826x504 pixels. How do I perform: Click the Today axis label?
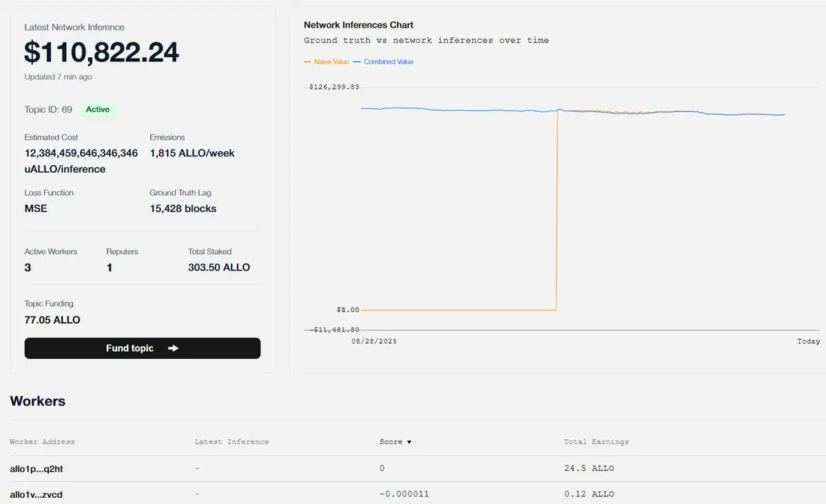click(809, 342)
